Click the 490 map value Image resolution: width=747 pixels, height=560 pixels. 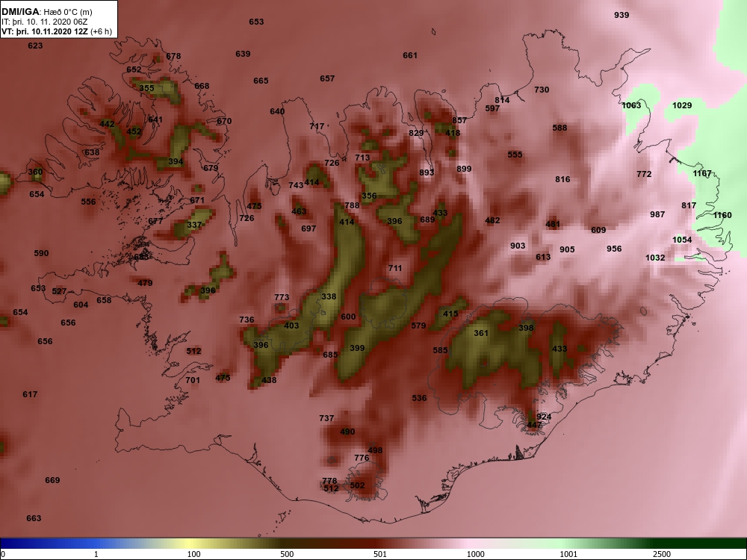coord(347,432)
